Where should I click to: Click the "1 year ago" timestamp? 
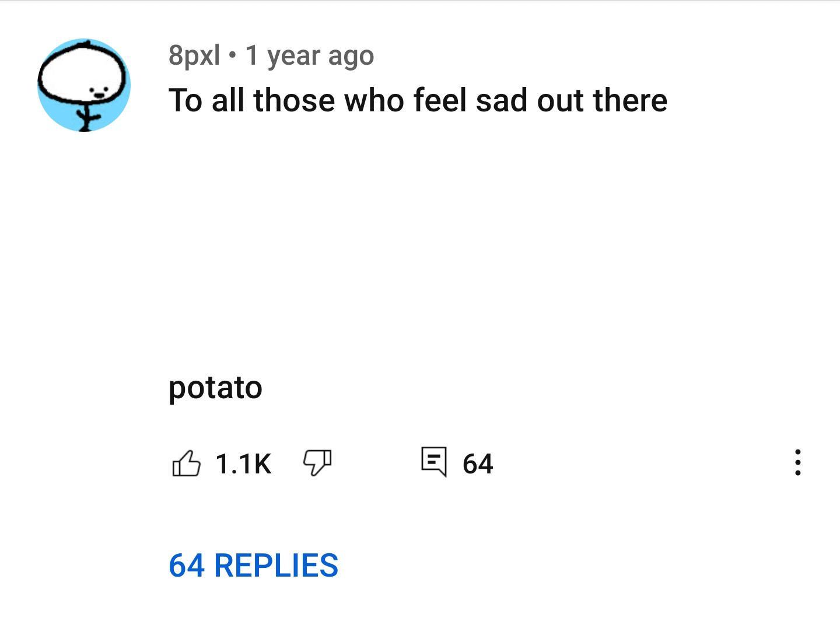tap(309, 56)
